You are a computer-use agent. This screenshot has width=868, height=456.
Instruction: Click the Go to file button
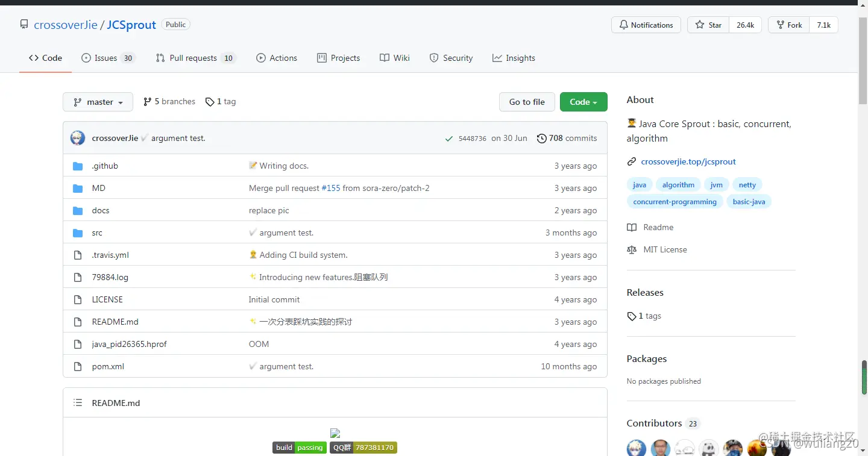tap(527, 102)
